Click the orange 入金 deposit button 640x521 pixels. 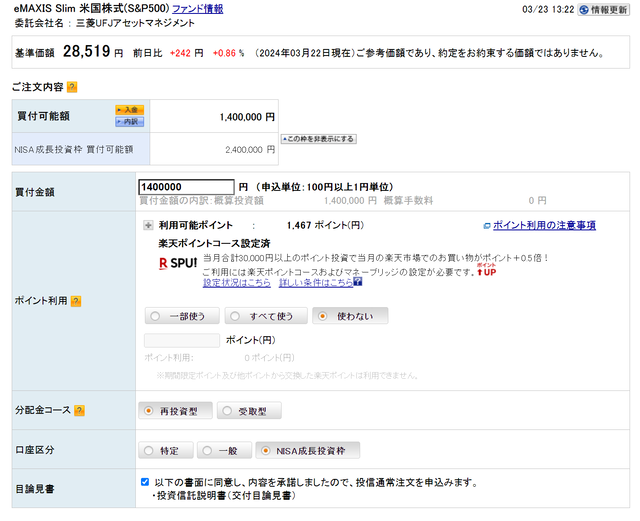coord(129,110)
